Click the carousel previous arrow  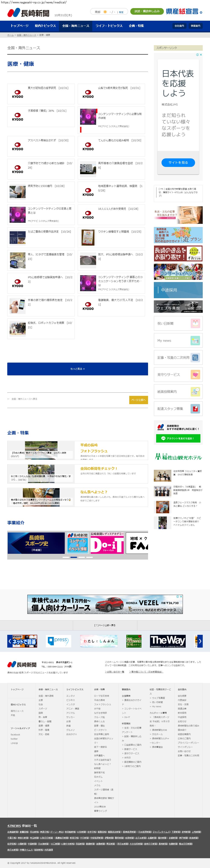[x=10, y=641]
